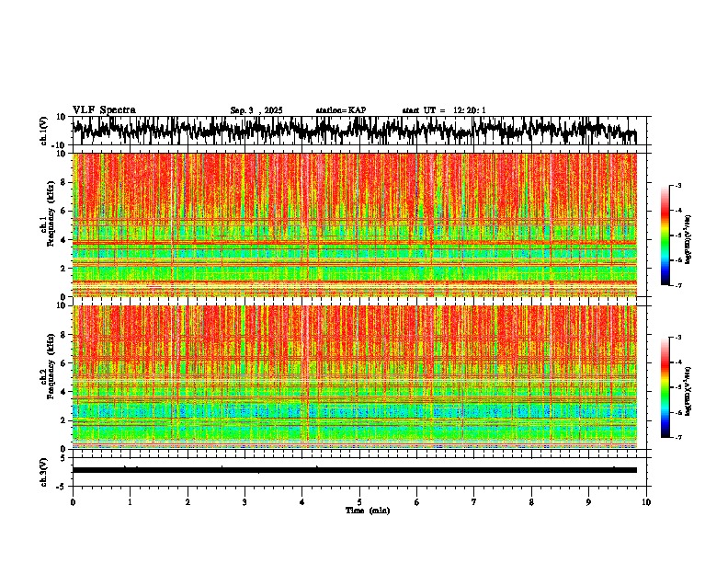Image resolution: width=728 pixels, height=563 pixels.
Task: Click the date label "Sep. 3, 2025"
Action: 256,110
